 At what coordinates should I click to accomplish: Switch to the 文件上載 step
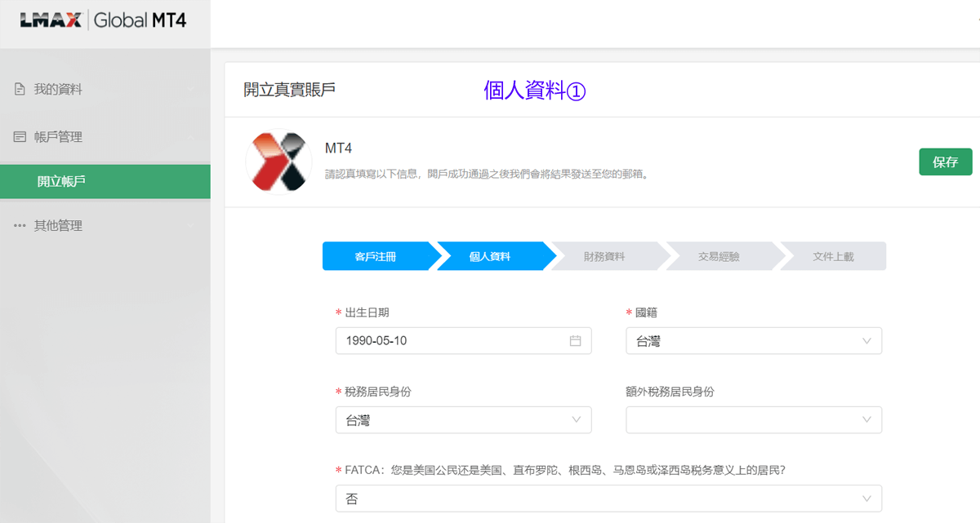(x=833, y=256)
